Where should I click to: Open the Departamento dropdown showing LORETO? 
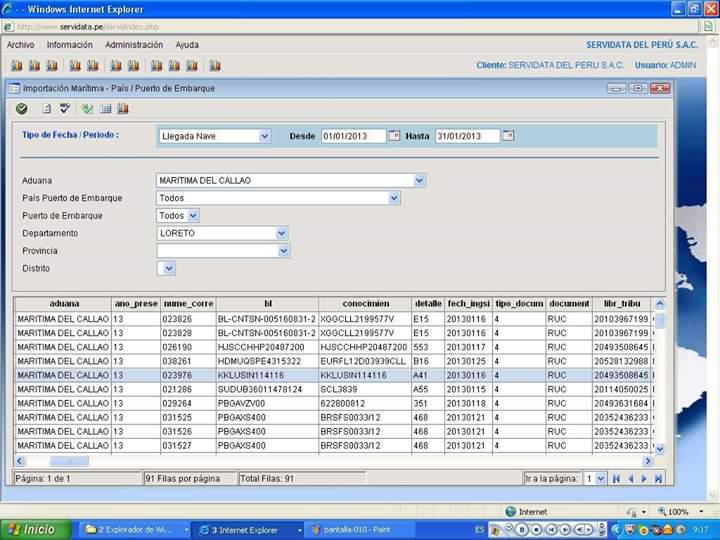click(283, 233)
